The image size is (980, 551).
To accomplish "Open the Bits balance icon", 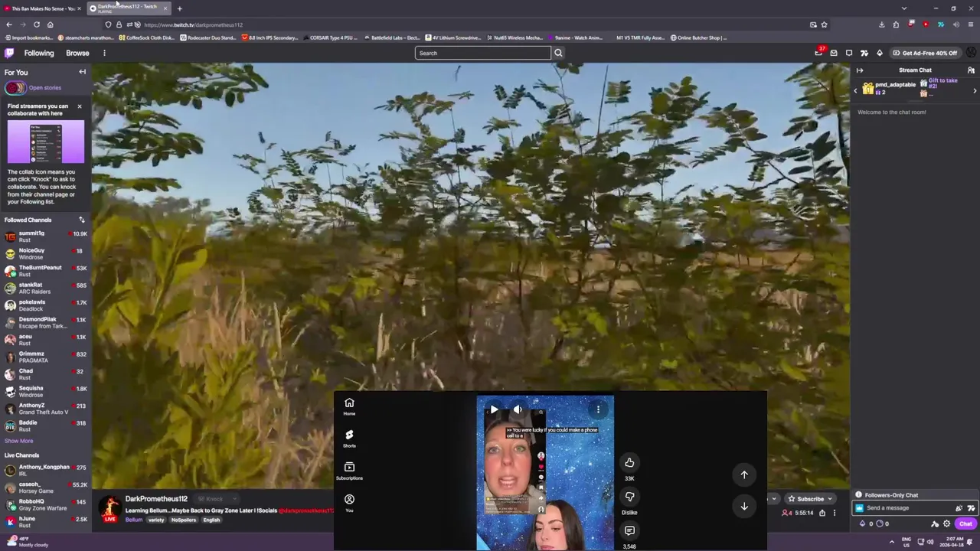I will point(863,524).
